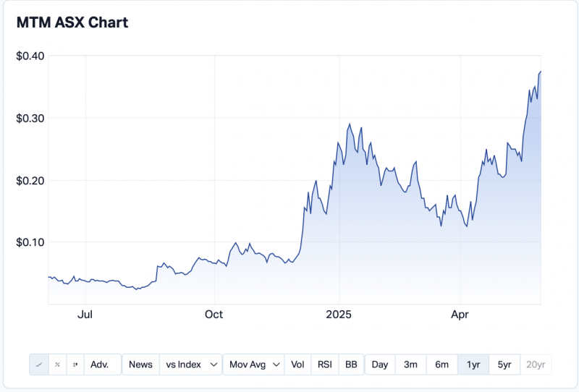Switch to the Day timeframe
The width and height of the screenshot is (579, 392).
click(x=380, y=365)
